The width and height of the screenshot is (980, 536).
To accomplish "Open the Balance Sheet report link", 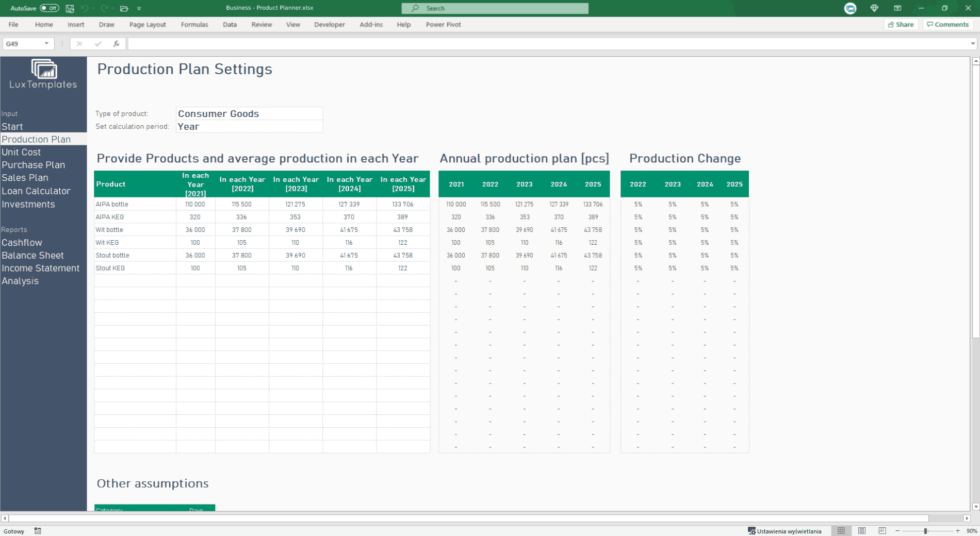I will [32, 255].
